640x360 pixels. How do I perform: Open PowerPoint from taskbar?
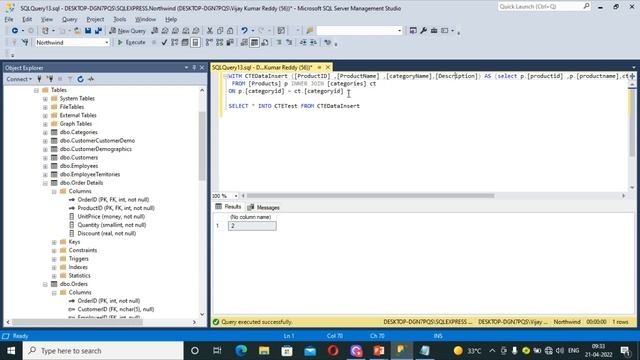379,351
